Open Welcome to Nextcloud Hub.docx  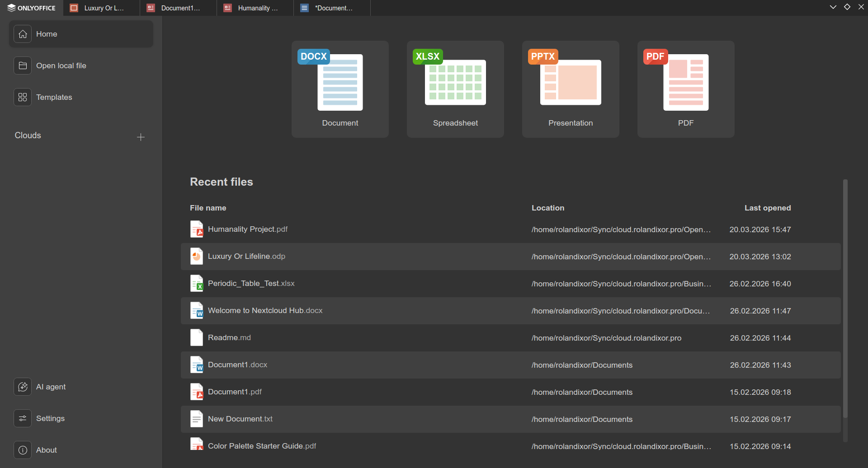click(x=265, y=310)
